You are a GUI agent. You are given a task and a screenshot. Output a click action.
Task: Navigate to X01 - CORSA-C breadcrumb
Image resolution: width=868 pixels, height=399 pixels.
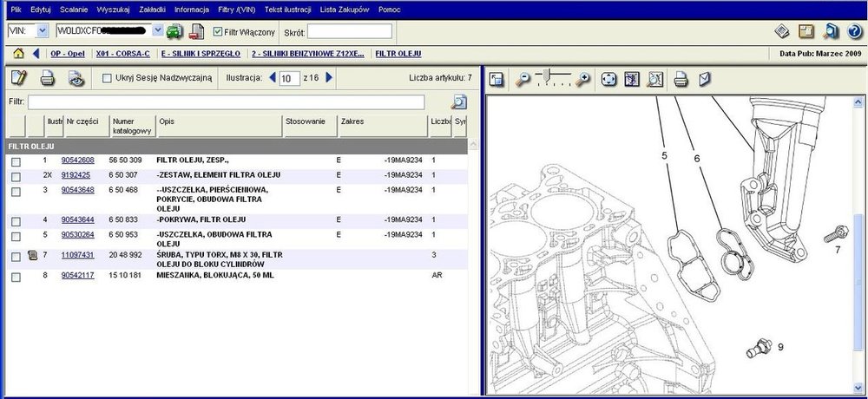(121, 54)
